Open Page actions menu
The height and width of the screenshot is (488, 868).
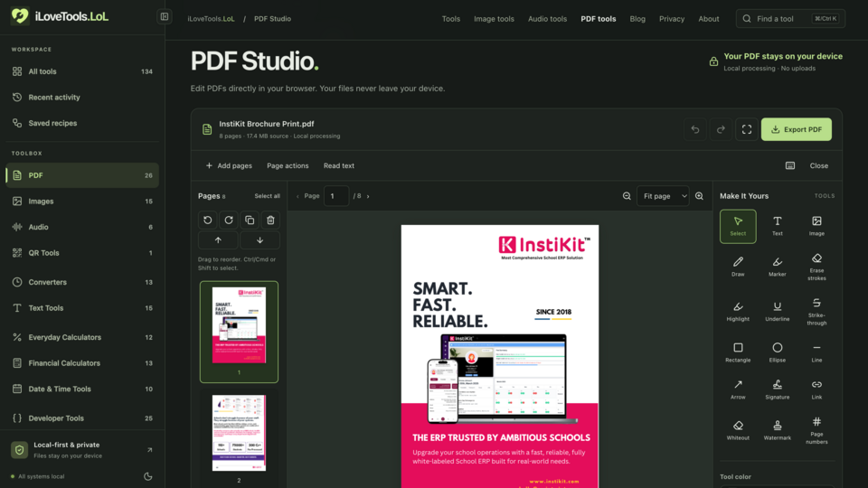tap(288, 165)
